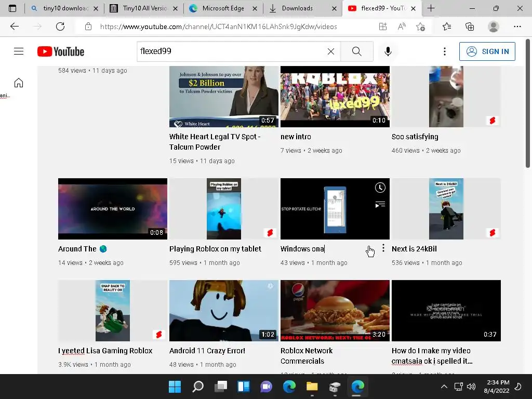Screen dimensions: 532x399
Task: Open the Favorites list
Action: coord(446,26)
